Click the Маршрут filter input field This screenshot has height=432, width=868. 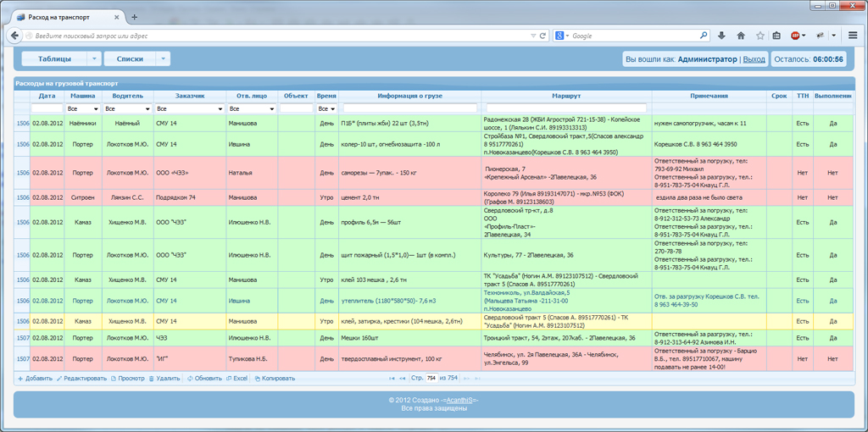click(x=566, y=108)
